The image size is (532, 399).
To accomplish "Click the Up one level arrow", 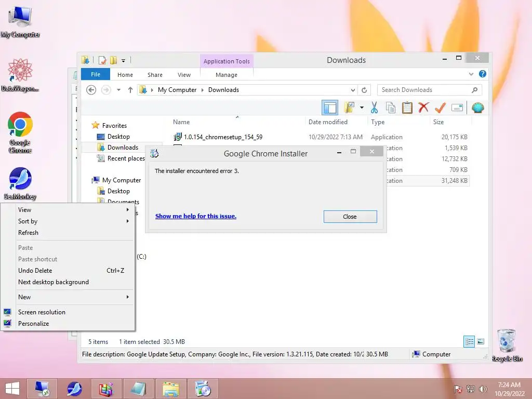I will 130,90.
